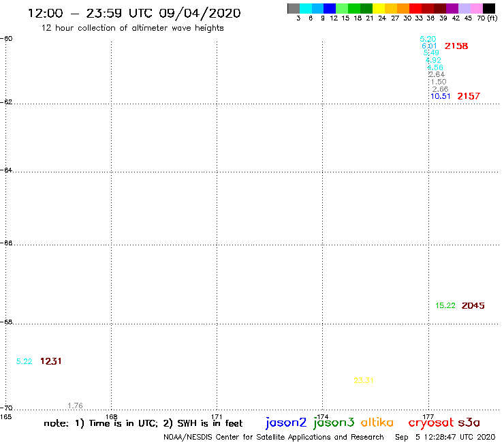Screen dimensions: 504x443
Task: Click the lavender legend swatch
Action: [464, 8]
